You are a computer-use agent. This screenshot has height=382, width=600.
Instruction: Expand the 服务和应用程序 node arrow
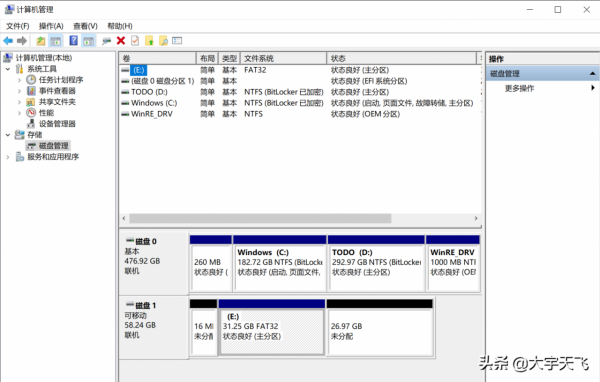coord(8,157)
